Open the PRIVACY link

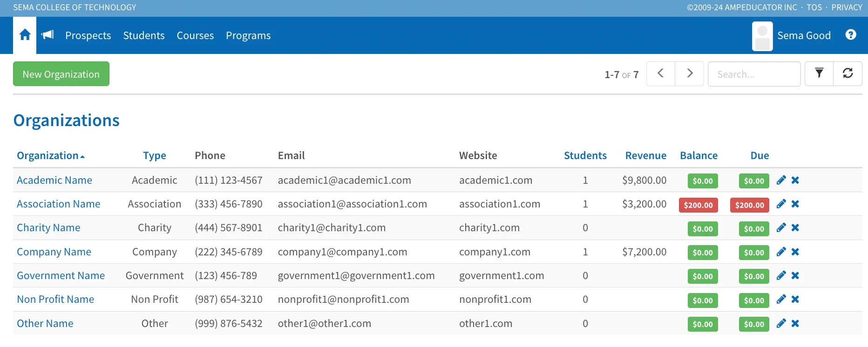pyautogui.click(x=847, y=7)
